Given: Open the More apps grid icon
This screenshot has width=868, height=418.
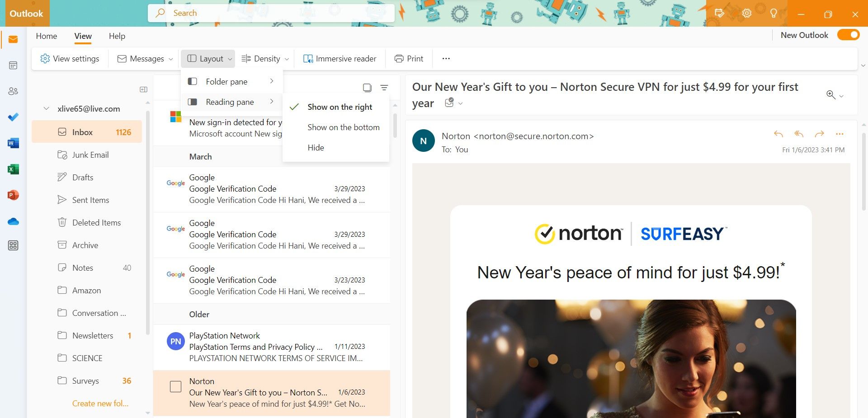Looking at the screenshot, I should point(13,245).
